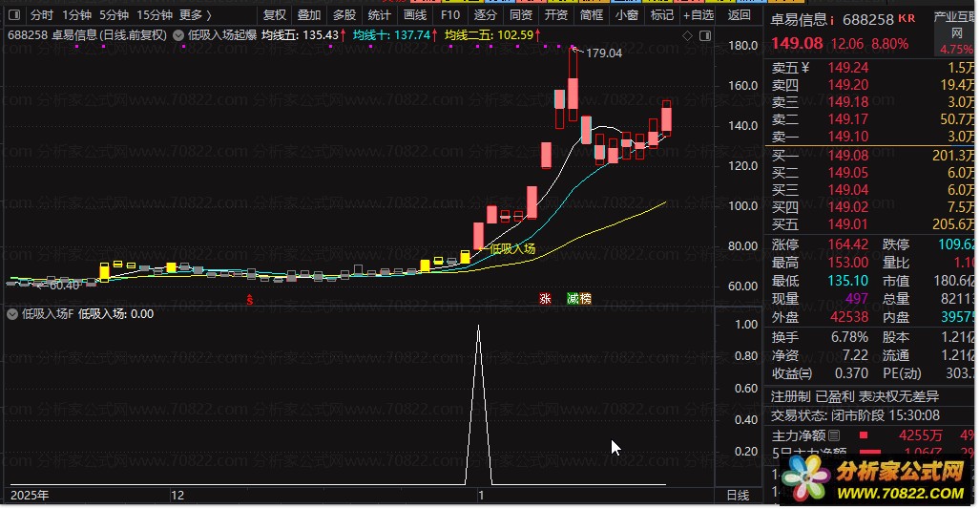Viewport: 980px width, 509px height.
Task: Click the 注册制 已盈利 表决权无差异 info row
Action: pos(854,396)
